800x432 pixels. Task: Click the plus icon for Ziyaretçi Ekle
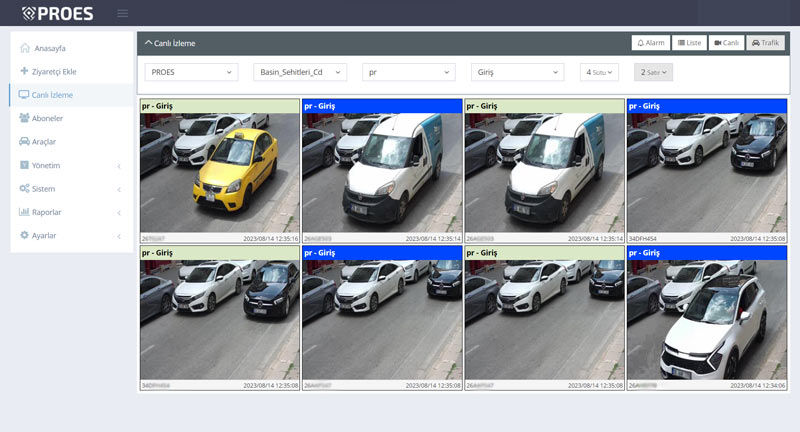tap(24, 71)
